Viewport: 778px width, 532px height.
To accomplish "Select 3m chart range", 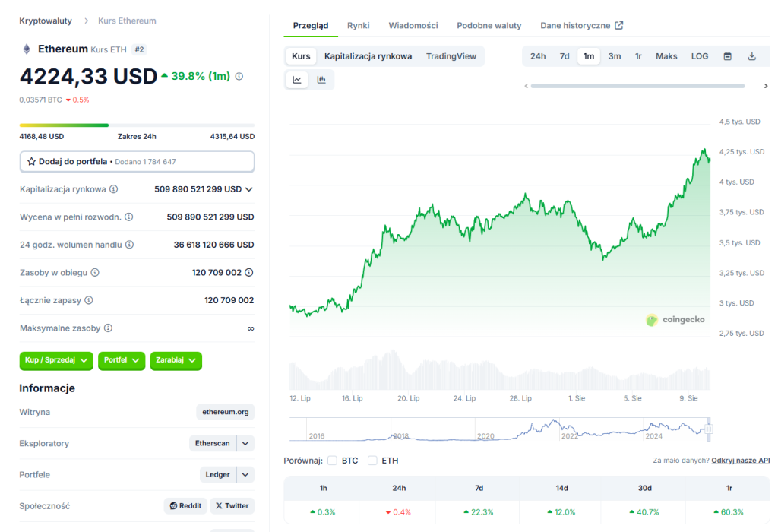I will tap(615, 56).
